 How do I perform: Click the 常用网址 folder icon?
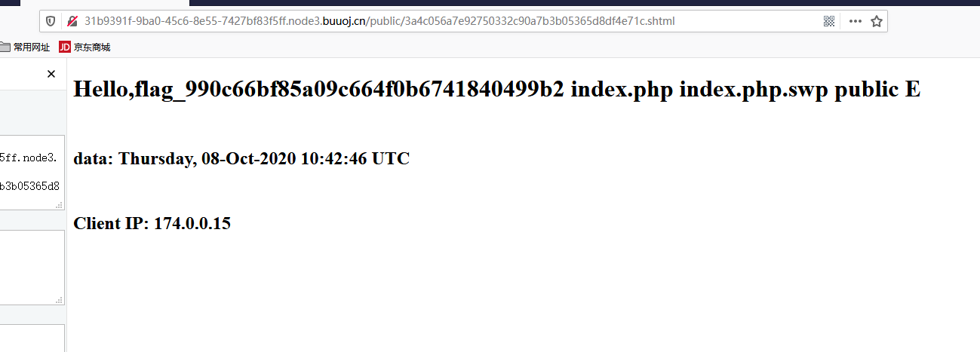tap(5, 47)
